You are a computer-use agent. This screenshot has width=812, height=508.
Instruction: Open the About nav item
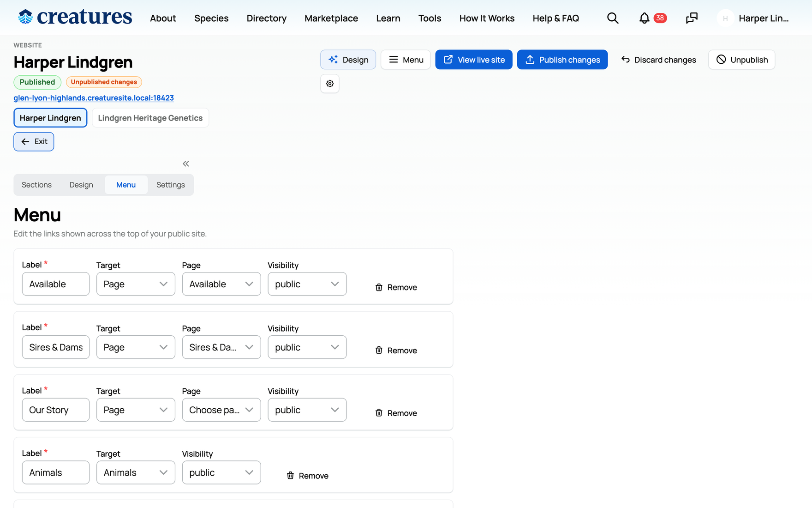pyautogui.click(x=163, y=18)
